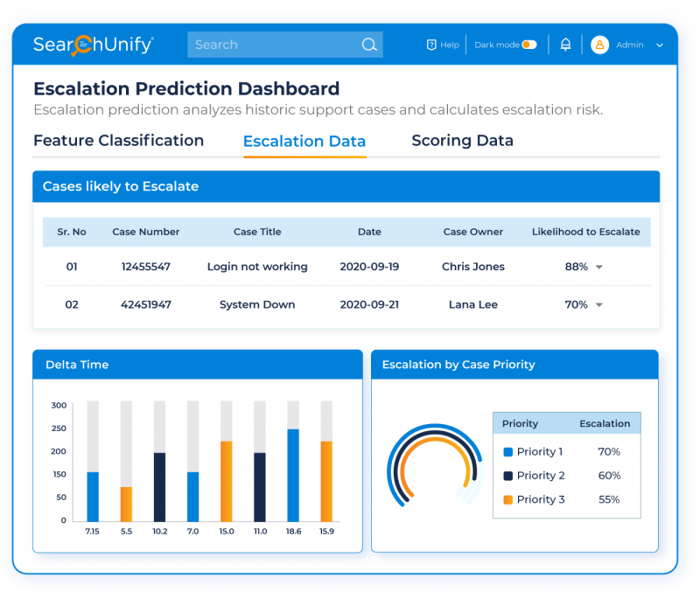Click the Case Number column header
Screen dimensions: 700x592
pyautogui.click(x=146, y=232)
